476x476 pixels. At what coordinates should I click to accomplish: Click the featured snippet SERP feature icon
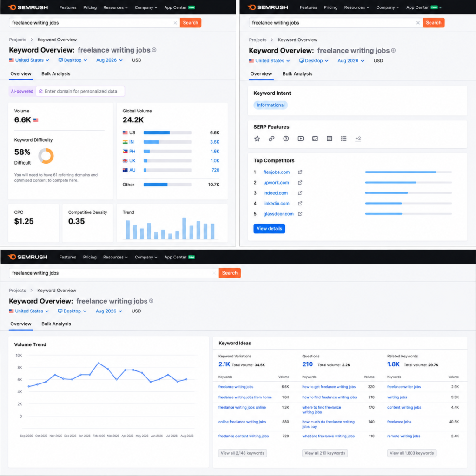coord(330,139)
